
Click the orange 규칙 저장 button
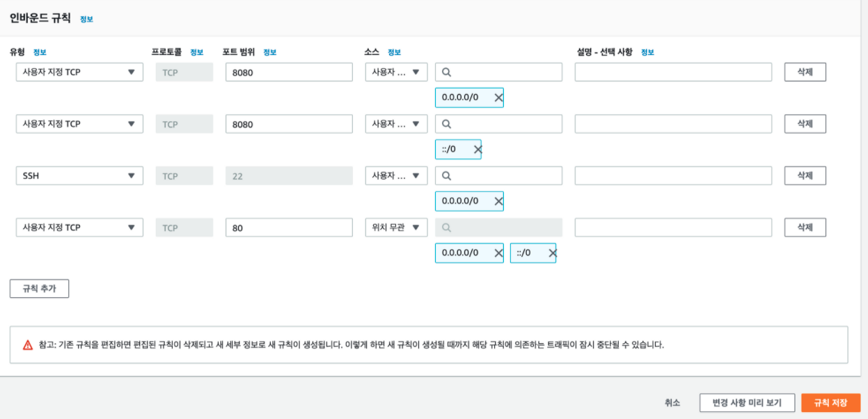831,402
